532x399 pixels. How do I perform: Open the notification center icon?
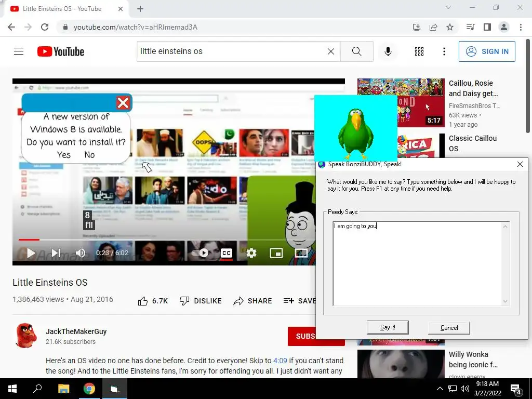click(516, 389)
